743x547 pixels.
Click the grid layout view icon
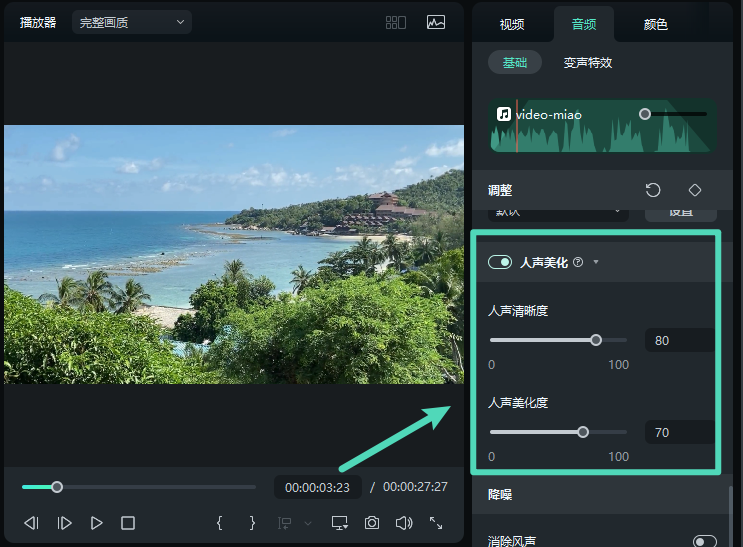tap(396, 22)
